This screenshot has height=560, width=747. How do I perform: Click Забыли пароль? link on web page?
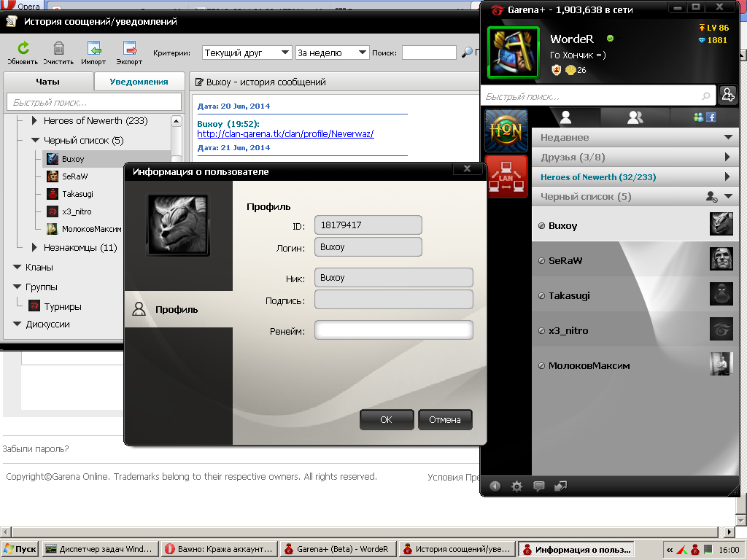pyautogui.click(x=36, y=448)
